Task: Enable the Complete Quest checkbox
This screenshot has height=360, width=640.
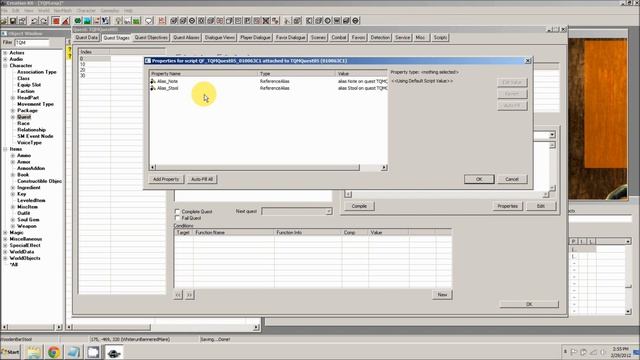Action: [177, 211]
